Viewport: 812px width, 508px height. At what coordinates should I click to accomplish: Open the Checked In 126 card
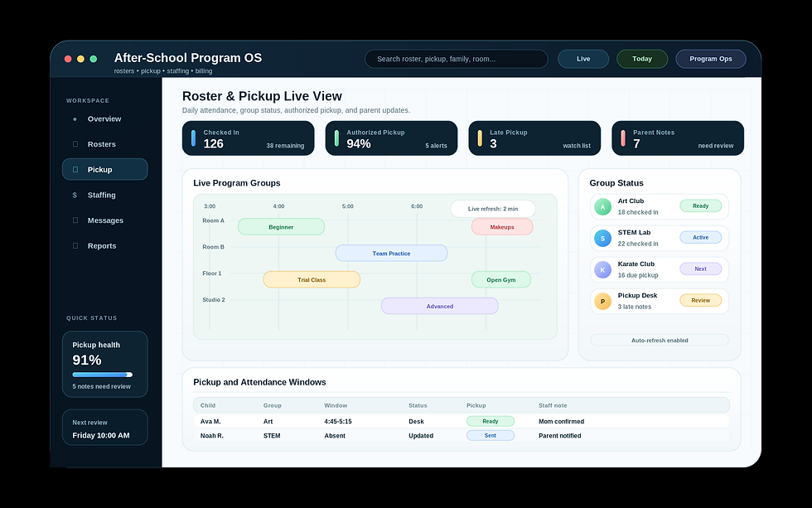point(248,138)
